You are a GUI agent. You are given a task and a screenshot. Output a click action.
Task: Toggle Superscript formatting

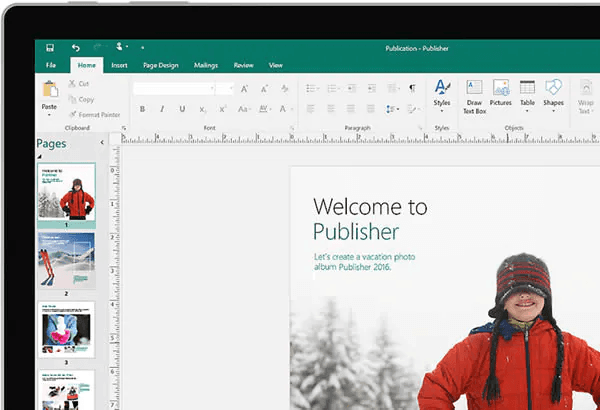coord(223,109)
